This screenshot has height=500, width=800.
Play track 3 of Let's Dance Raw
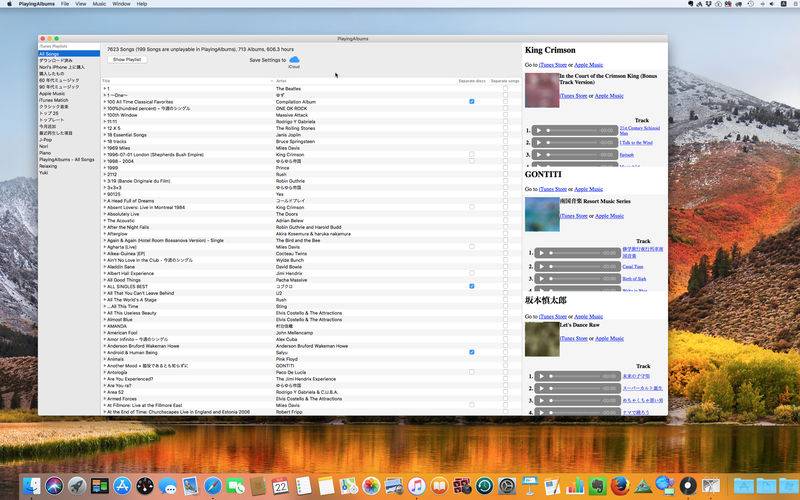pyautogui.click(x=541, y=401)
